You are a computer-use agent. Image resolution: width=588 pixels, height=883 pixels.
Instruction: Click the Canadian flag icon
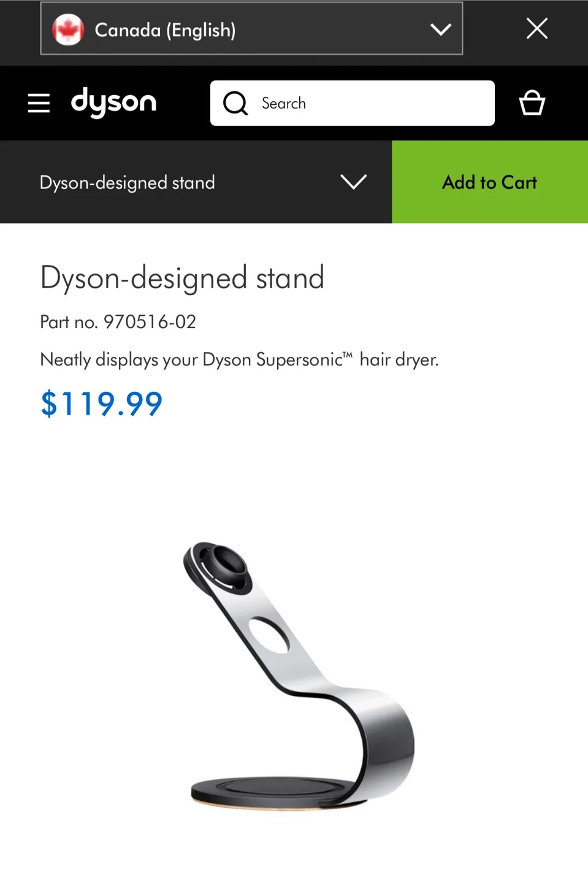(68, 29)
